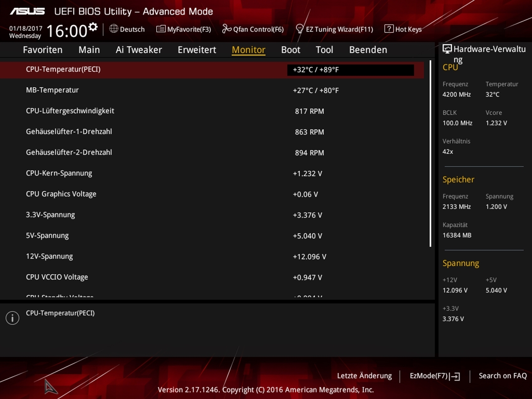532x399 pixels.
Task: Click the globe language icon
Action: click(x=113, y=29)
